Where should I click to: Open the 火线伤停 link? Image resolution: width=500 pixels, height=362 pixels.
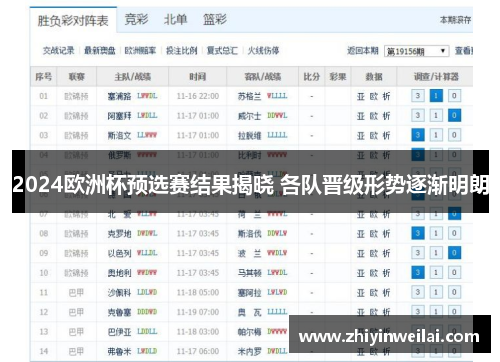click(263, 51)
